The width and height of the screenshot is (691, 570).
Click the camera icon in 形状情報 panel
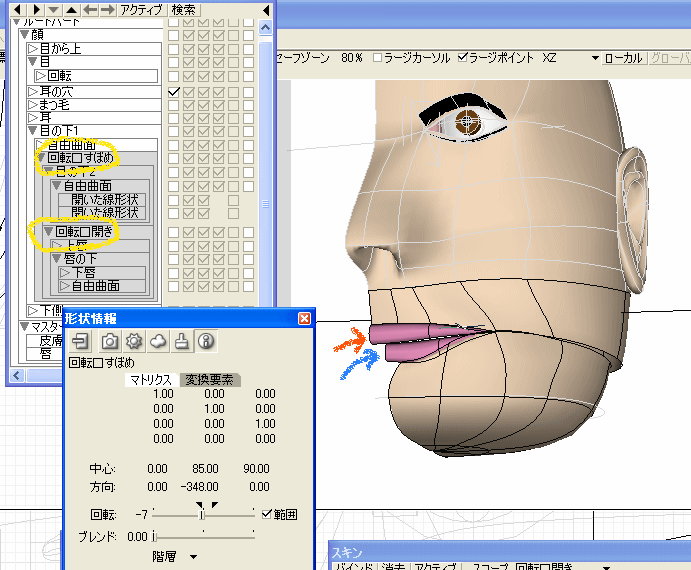[x=108, y=340]
